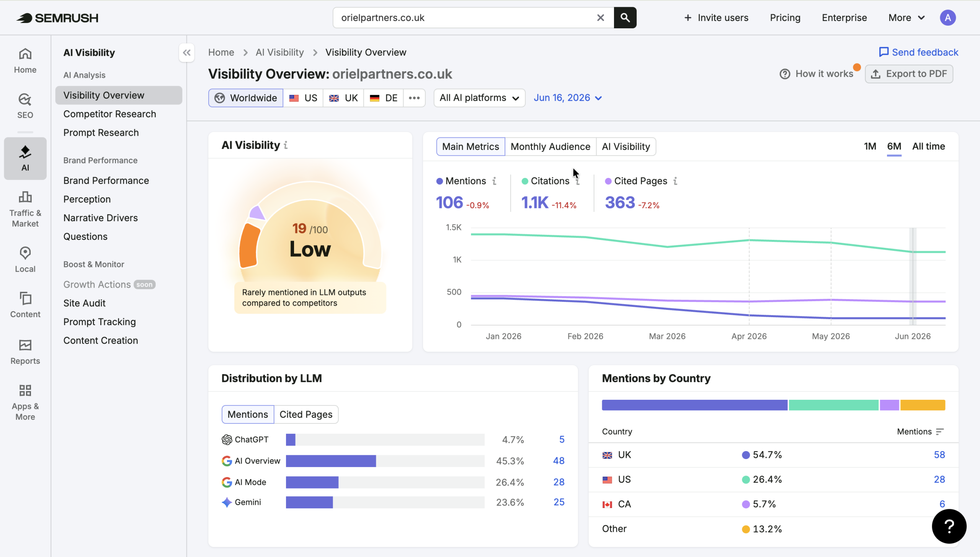
Task: Toggle Cited Pages in Distribution by LLM
Action: tap(306, 414)
